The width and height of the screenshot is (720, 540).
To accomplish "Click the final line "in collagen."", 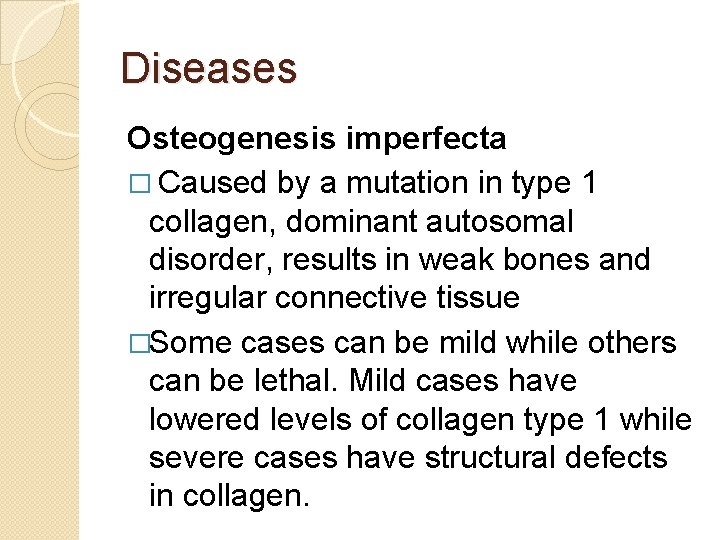I will [229, 496].
